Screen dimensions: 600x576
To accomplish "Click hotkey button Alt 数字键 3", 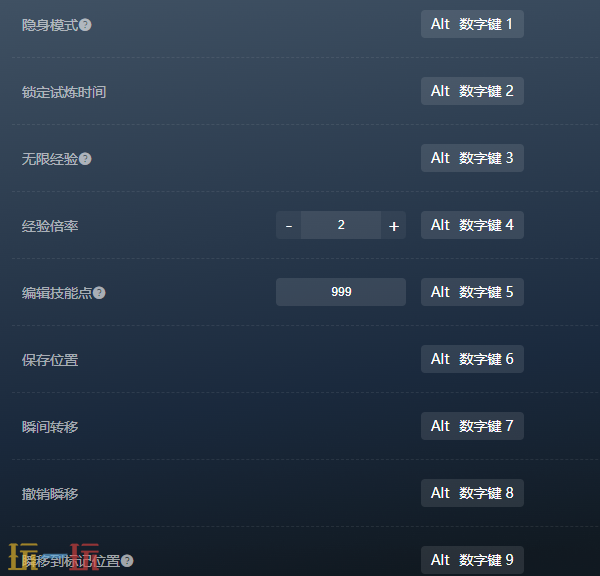I will pyautogui.click(x=472, y=158).
